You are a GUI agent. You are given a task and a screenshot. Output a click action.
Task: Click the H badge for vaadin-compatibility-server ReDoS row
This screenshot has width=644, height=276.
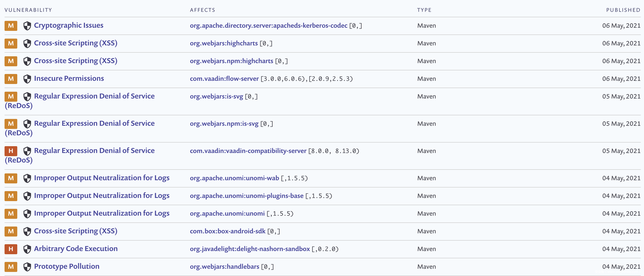(x=11, y=151)
